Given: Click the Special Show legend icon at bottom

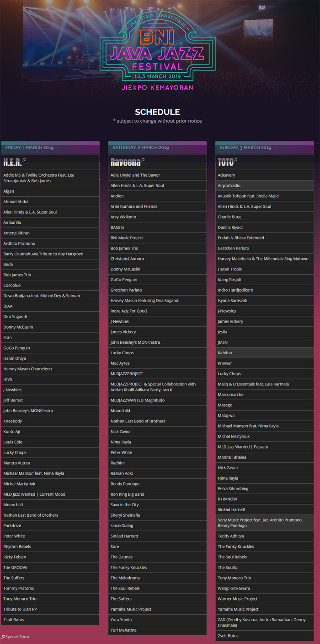Looking at the screenshot, I should click(x=3, y=636).
